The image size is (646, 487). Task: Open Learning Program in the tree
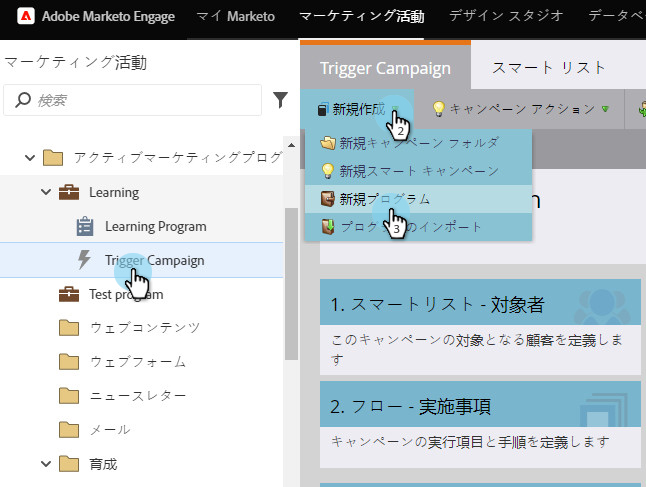(x=155, y=227)
